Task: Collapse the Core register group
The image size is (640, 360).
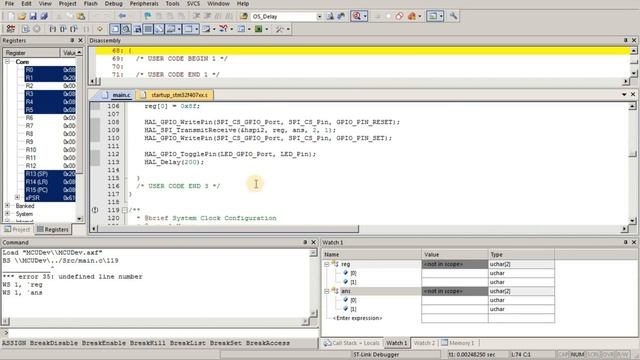Action: (x=7, y=62)
